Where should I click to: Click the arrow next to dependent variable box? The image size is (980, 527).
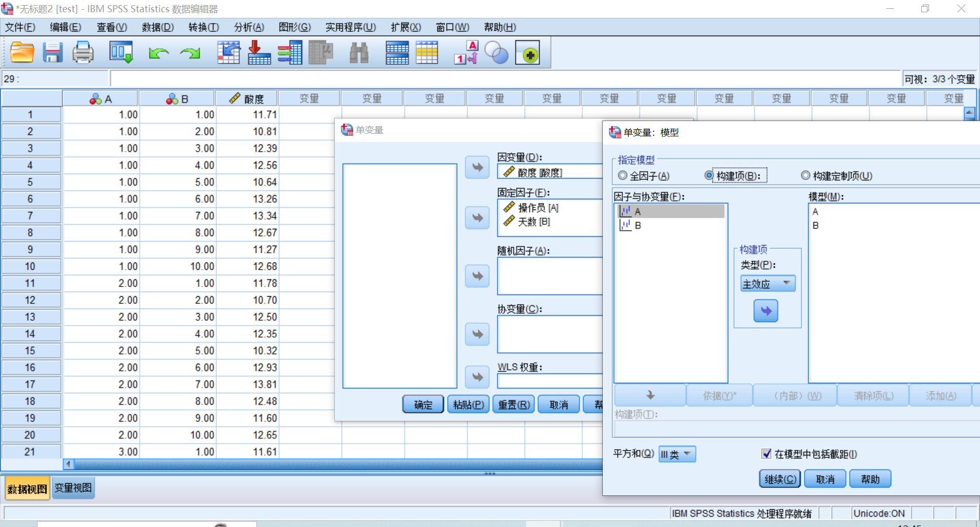[477, 167]
